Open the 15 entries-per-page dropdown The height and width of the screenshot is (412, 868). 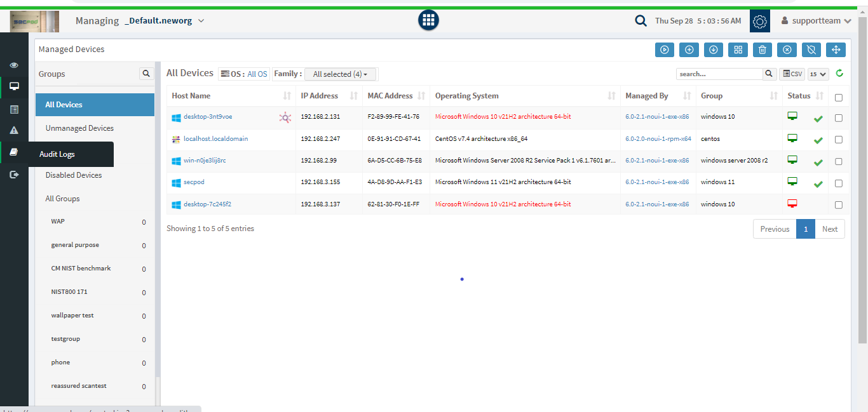[x=818, y=74]
